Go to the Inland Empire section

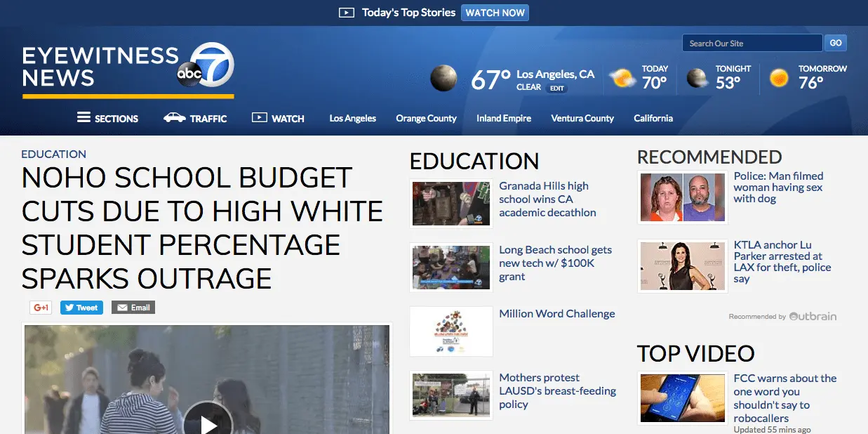(x=504, y=118)
